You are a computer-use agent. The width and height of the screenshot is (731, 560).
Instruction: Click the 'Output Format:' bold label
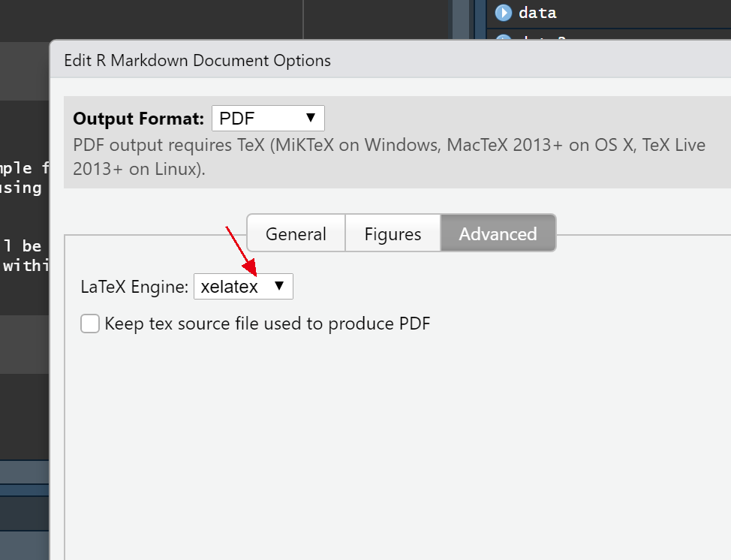pyautogui.click(x=138, y=119)
